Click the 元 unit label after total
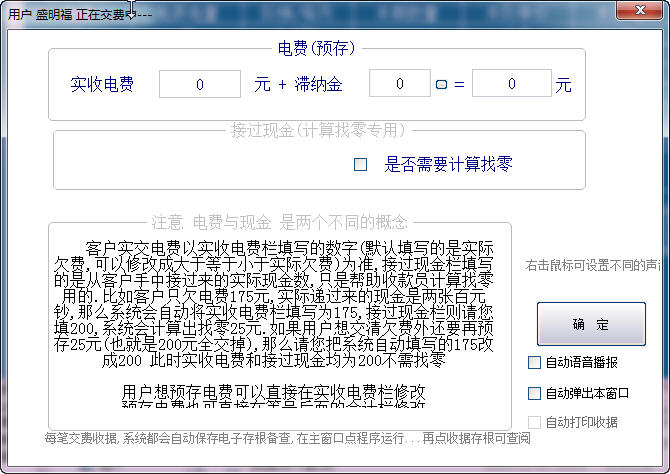 tap(563, 85)
